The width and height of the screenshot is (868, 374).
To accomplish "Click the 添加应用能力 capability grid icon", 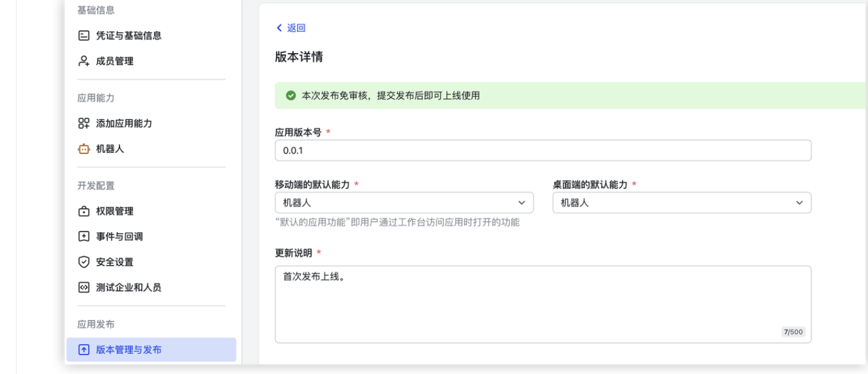I will point(83,123).
